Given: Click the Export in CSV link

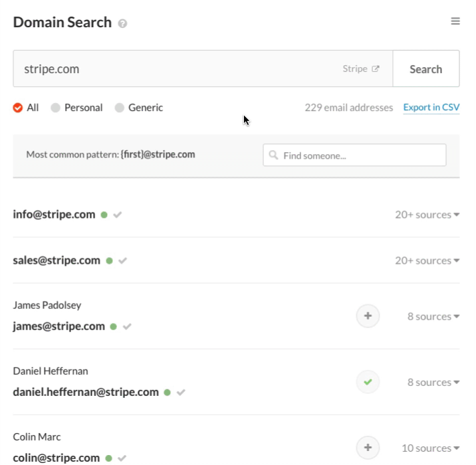Looking at the screenshot, I should [x=431, y=108].
